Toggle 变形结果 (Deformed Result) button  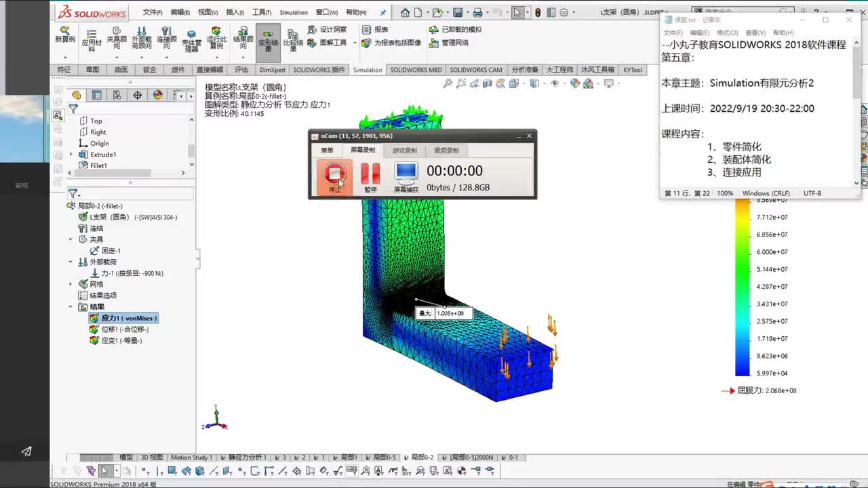click(268, 43)
